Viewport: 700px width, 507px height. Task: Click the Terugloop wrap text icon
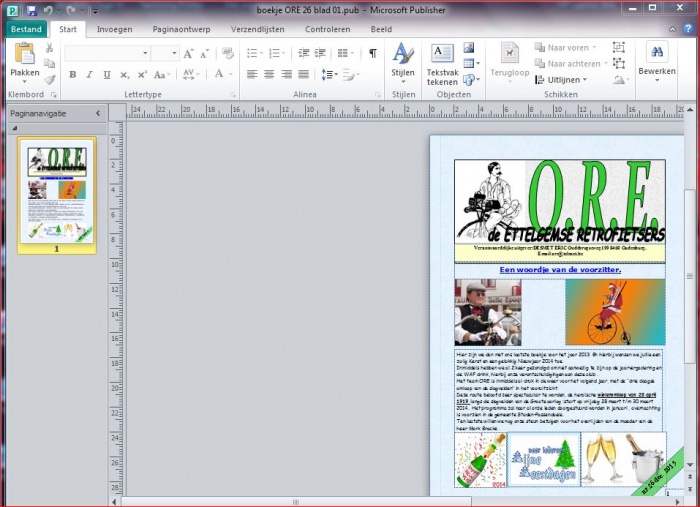tap(509, 54)
